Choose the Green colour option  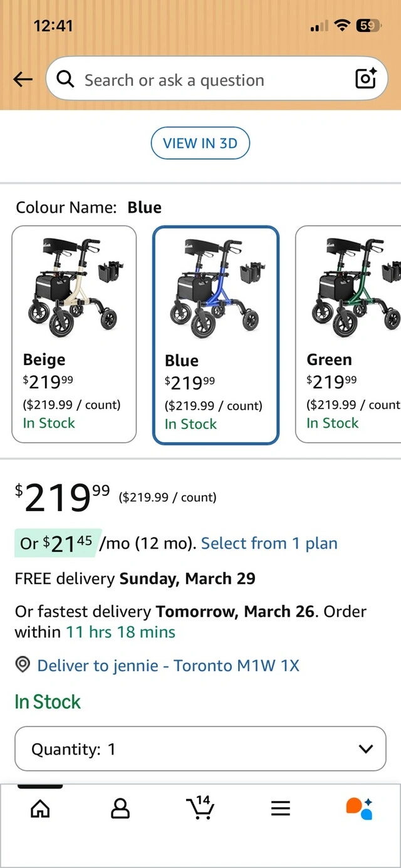(348, 334)
